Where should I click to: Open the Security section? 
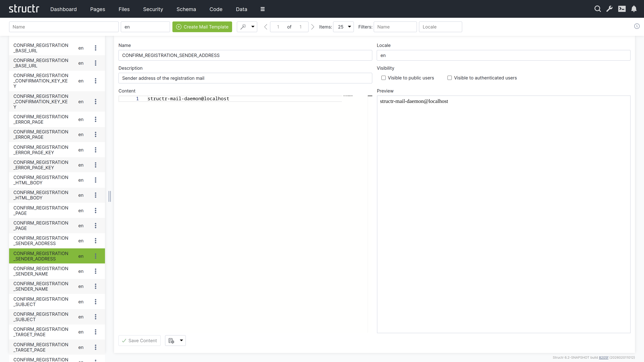tap(153, 9)
